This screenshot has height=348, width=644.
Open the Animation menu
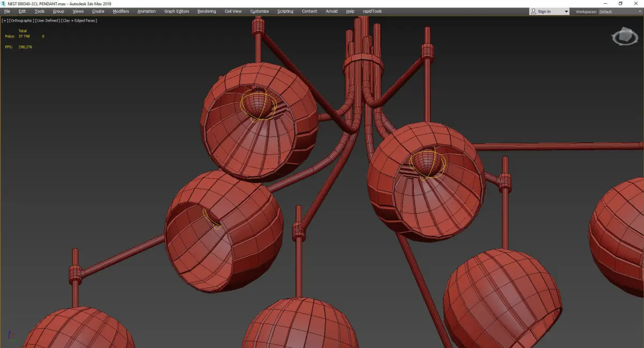[147, 11]
